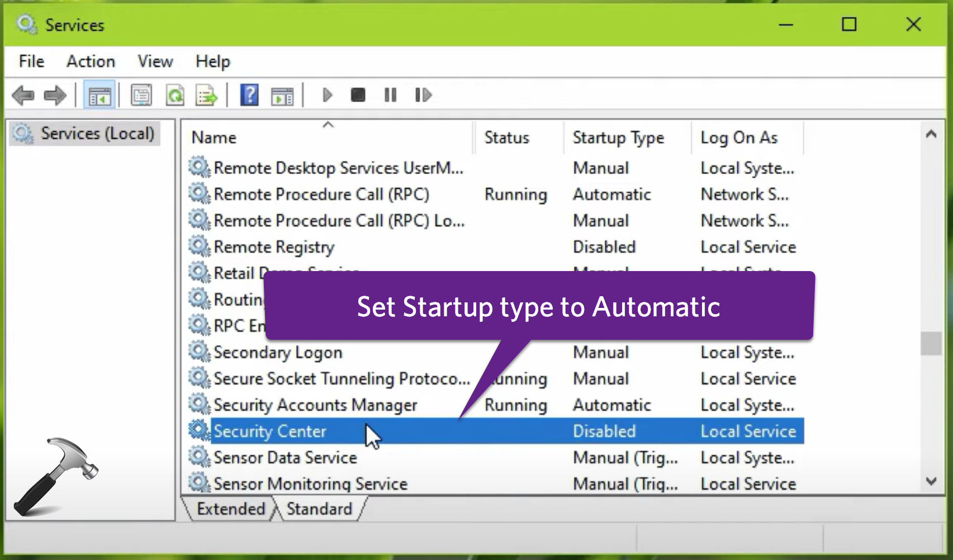Select the Remote Registry service
Viewport: 953px width, 560px height.
point(496,247)
